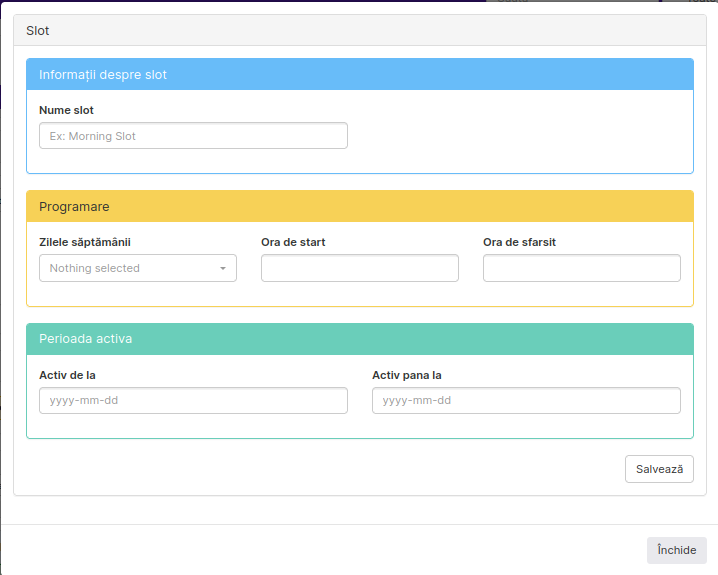Click the Ora de start label

click(x=293, y=242)
